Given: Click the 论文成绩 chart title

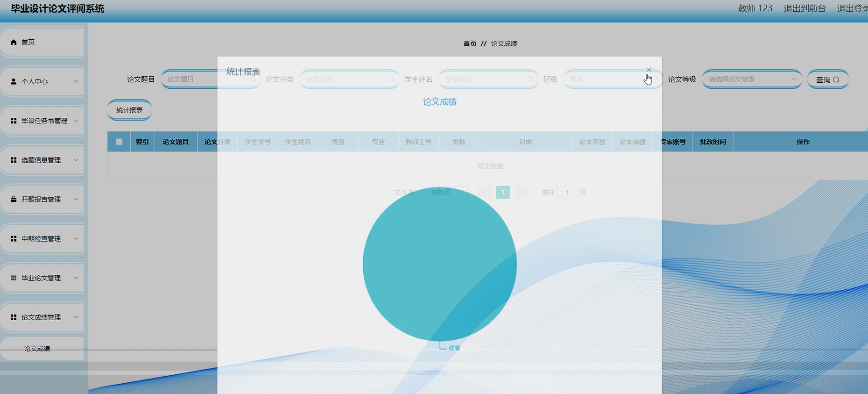Looking at the screenshot, I should pos(439,102).
